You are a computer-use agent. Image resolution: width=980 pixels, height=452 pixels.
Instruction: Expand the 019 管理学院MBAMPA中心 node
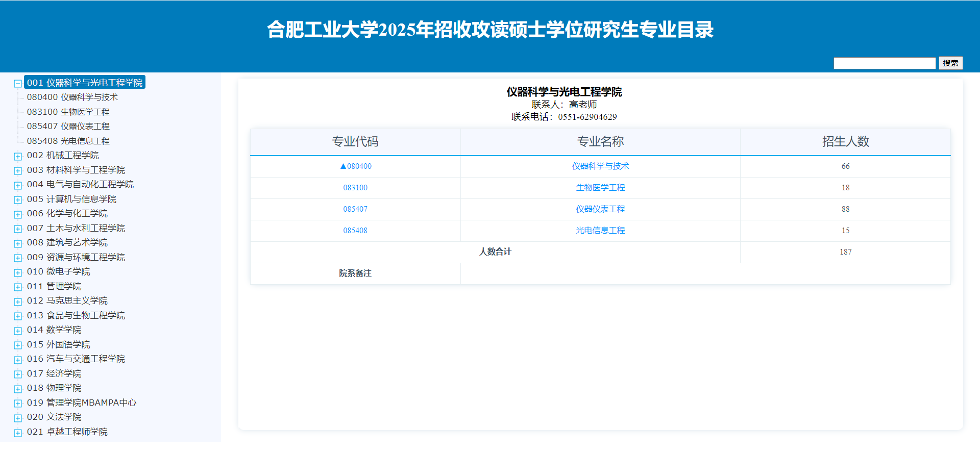[18, 403]
